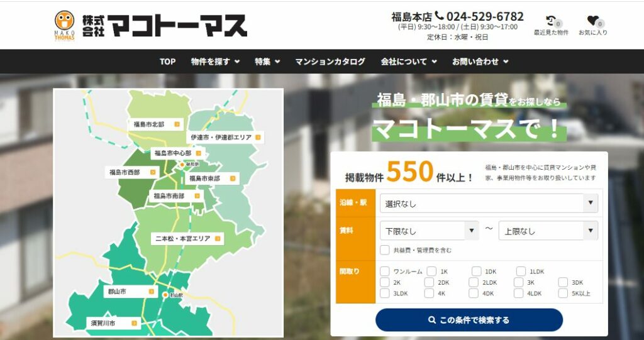
Task: Check the ワンルーム layout checkbox
Action: point(384,271)
